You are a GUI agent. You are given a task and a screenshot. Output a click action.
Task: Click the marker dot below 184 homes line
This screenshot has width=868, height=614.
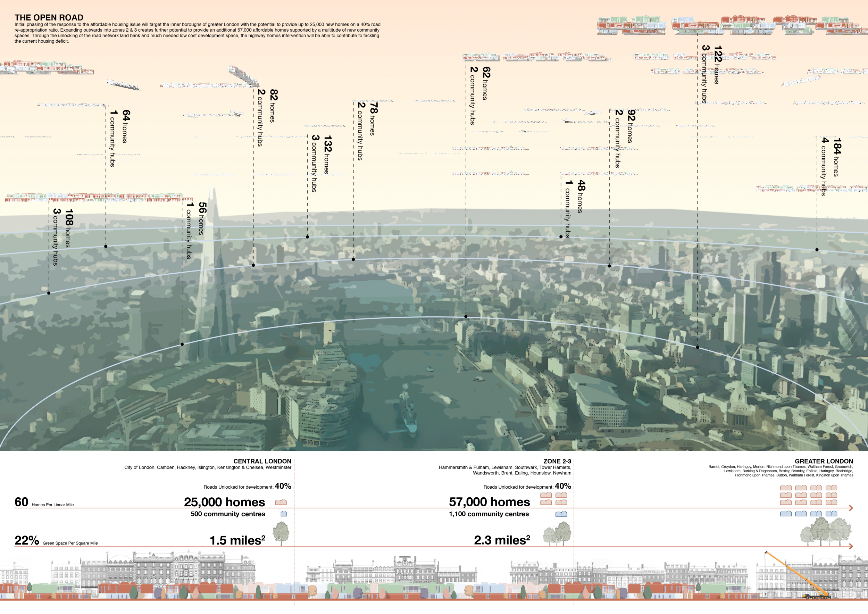[x=817, y=250]
